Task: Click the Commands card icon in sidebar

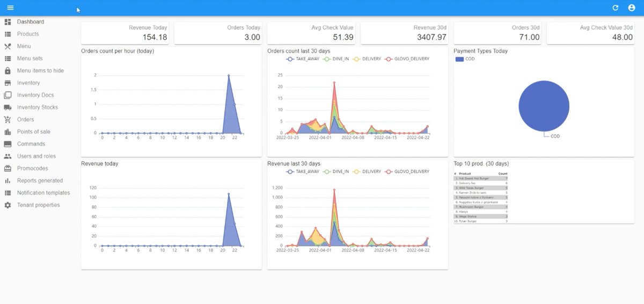Action: [x=8, y=144]
